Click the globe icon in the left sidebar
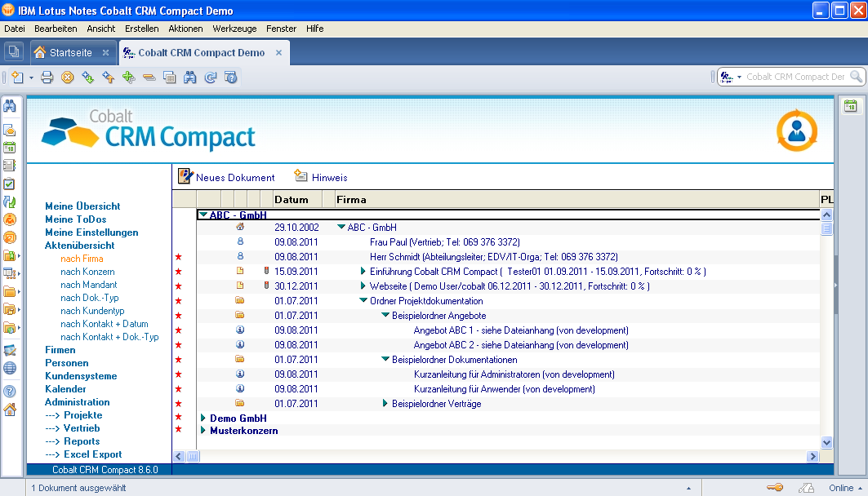Viewport: 868px width, 496px height. tap(10, 368)
